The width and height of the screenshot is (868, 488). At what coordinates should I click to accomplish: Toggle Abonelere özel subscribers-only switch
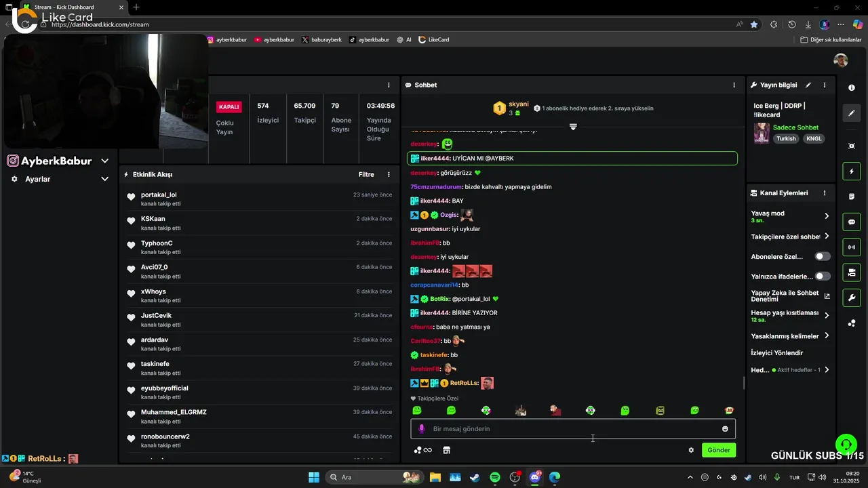tap(823, 257)
